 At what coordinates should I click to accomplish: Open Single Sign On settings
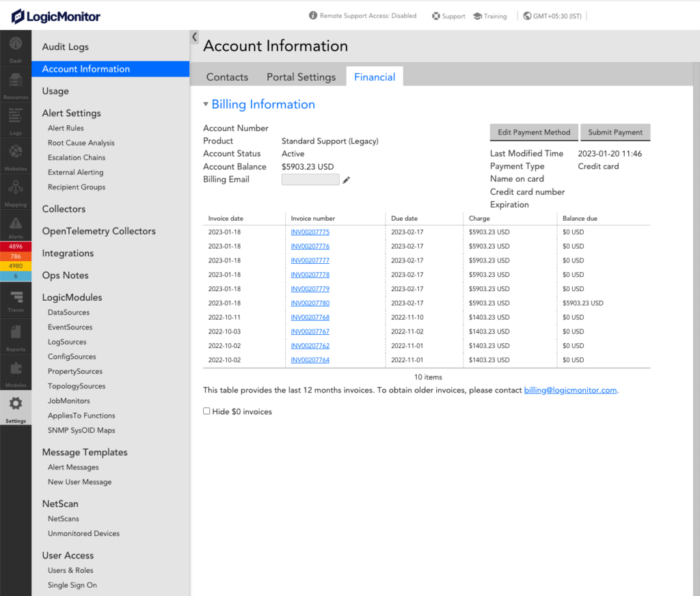coord(72,585)
